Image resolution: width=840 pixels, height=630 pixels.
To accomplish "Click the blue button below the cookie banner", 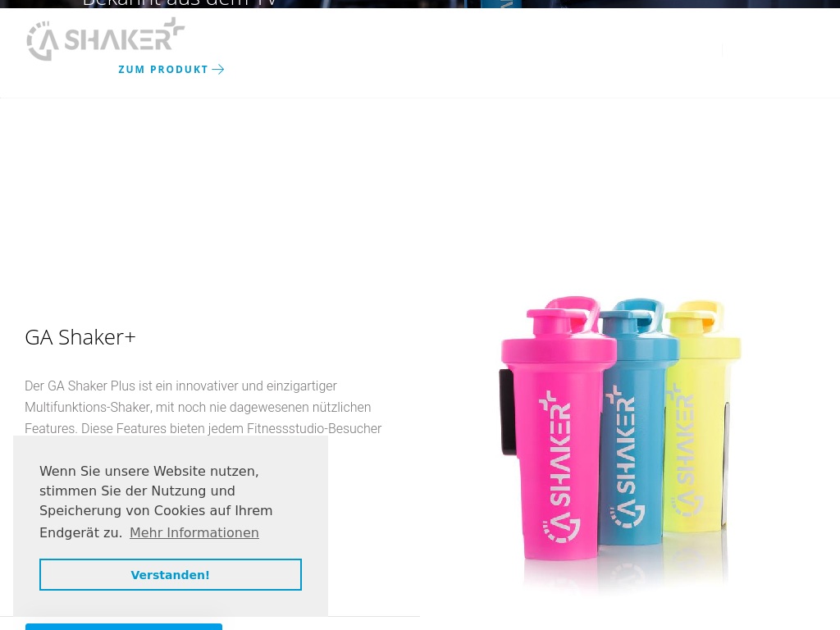I will click(124, 627).
